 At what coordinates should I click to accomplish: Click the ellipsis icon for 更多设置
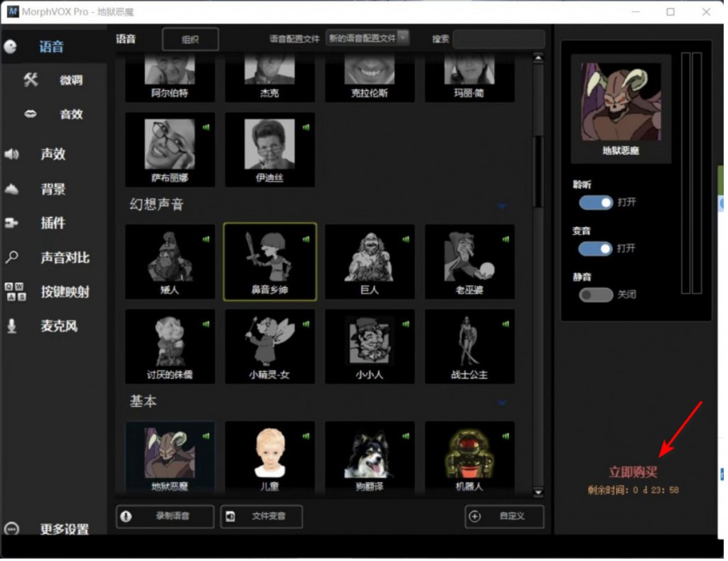tap(11, 528)
